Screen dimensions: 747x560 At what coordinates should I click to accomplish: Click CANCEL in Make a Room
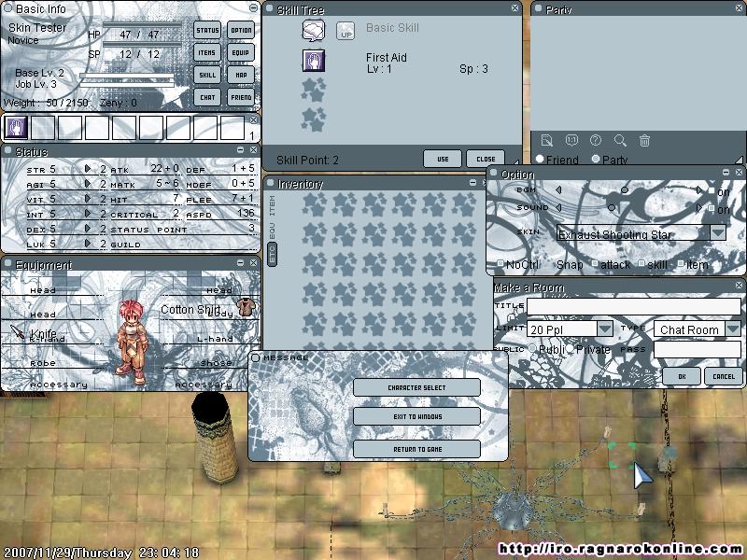724,376
